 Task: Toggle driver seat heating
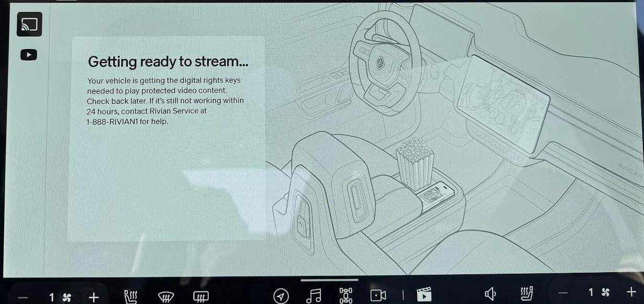pyautogui.click(x=130, y=297)
